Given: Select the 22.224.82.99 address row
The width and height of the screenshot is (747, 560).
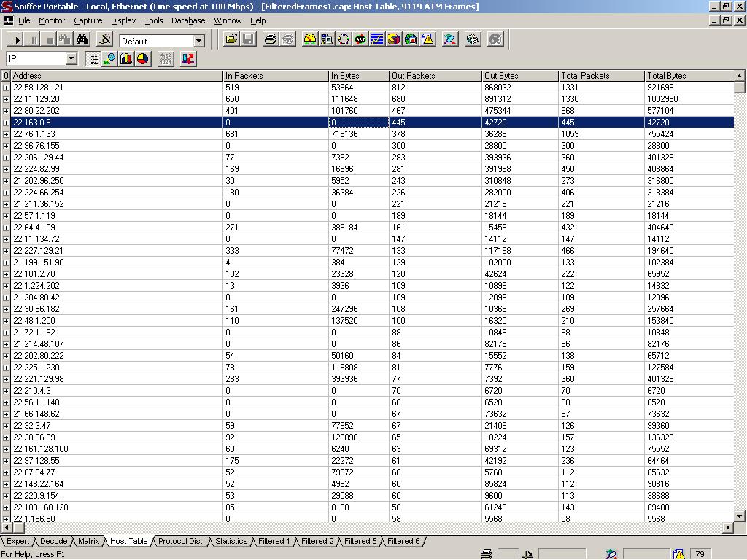Looking at the screenshot, I should [x=36, y=169].
